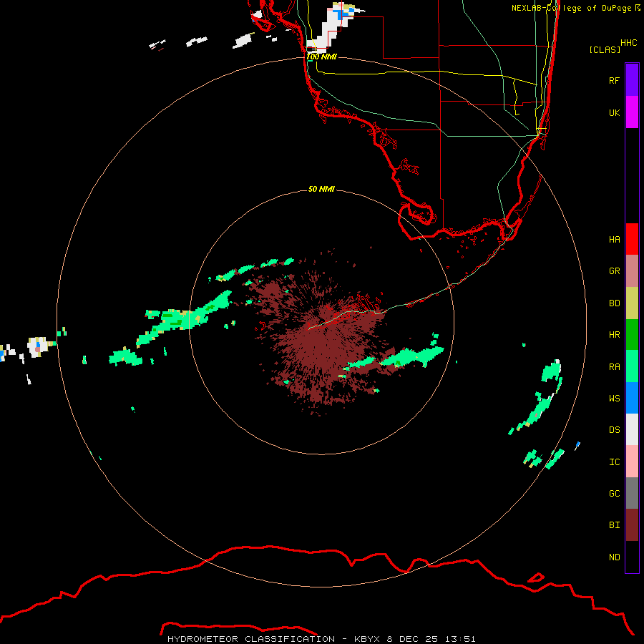The height and width of the screenshot is (644, 644).
Task: Click the HA red legend swatch
Action: [x=632, y=239]
